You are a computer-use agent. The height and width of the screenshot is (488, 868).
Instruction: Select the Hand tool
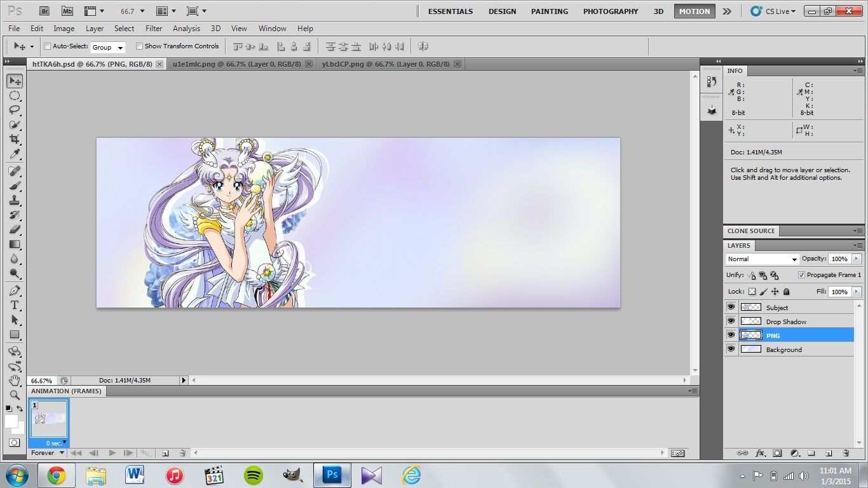[15, 381]
